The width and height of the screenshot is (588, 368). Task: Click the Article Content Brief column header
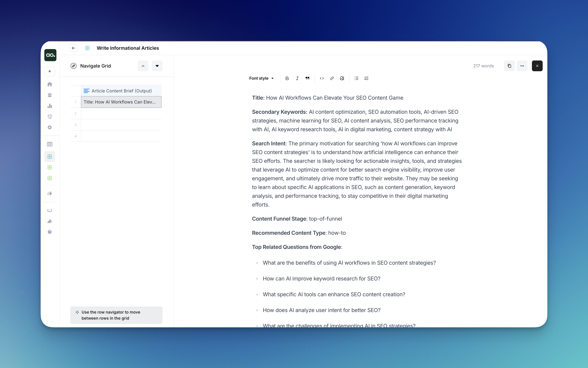coord(121,91)
